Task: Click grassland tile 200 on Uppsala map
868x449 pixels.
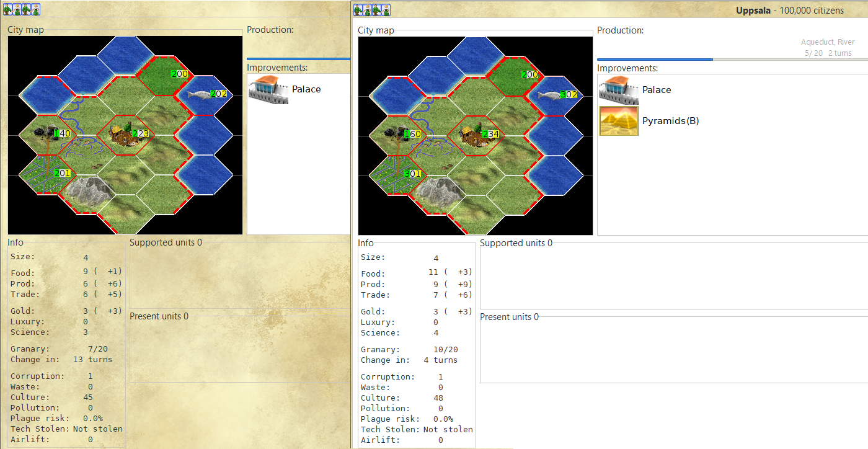Action: coord(514,76)
